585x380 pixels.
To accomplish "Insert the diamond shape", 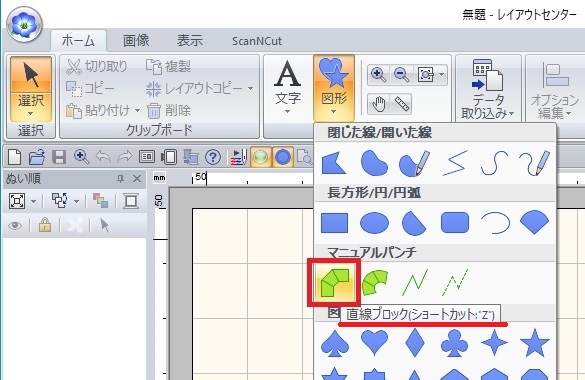I will point(414,342).
